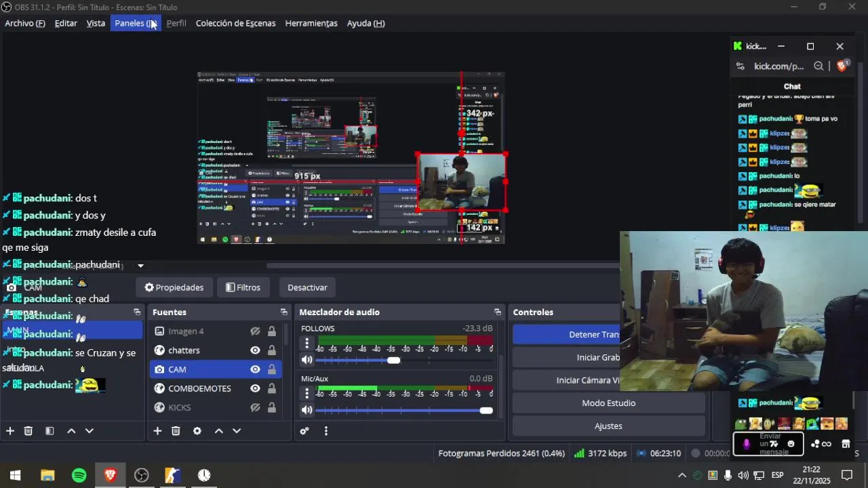This screenshot has height=488, width=868.
Task: Open audio mixer panel options menu
Action: (x=326, y=430)
